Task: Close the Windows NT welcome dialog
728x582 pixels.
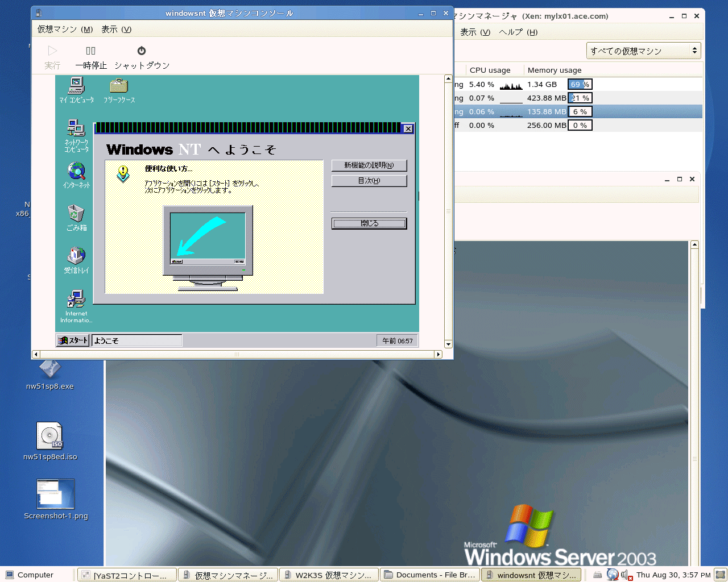Action: pos(408,128)
